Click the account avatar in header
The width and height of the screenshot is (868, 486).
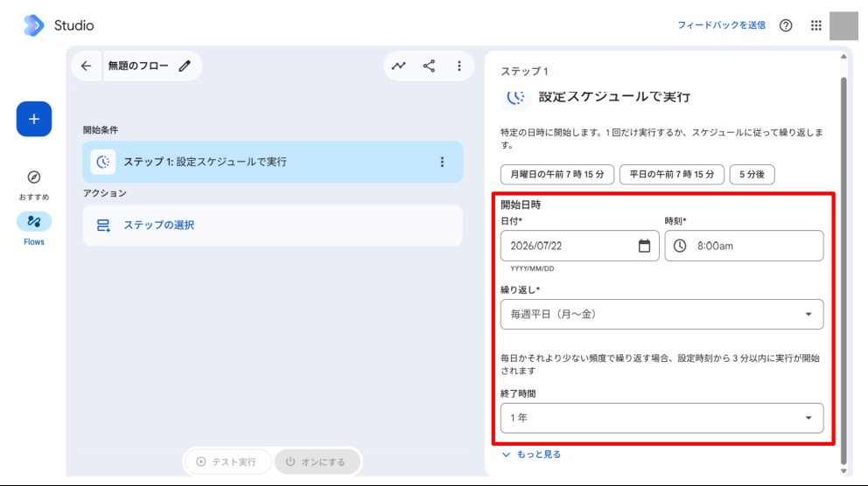click(x=843, y=25)
